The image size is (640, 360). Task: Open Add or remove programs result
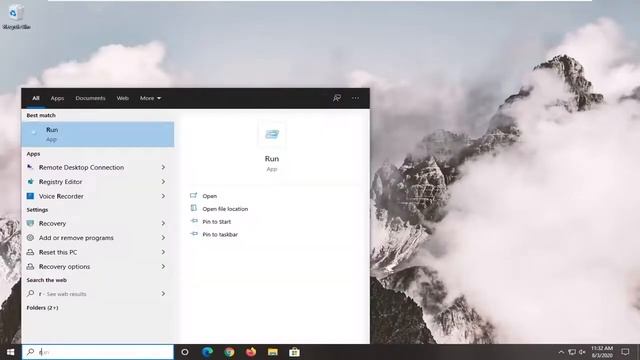click(x=76, y=238)
